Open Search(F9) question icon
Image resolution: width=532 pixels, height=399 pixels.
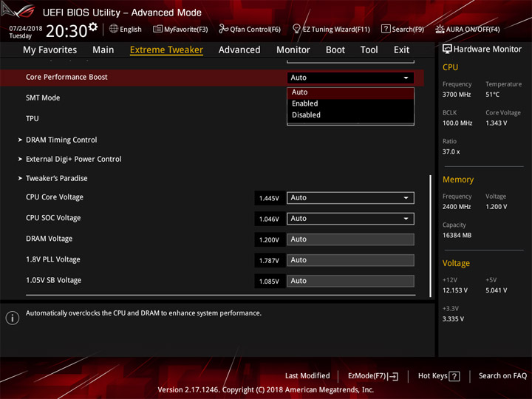click(x=386, y=29)
